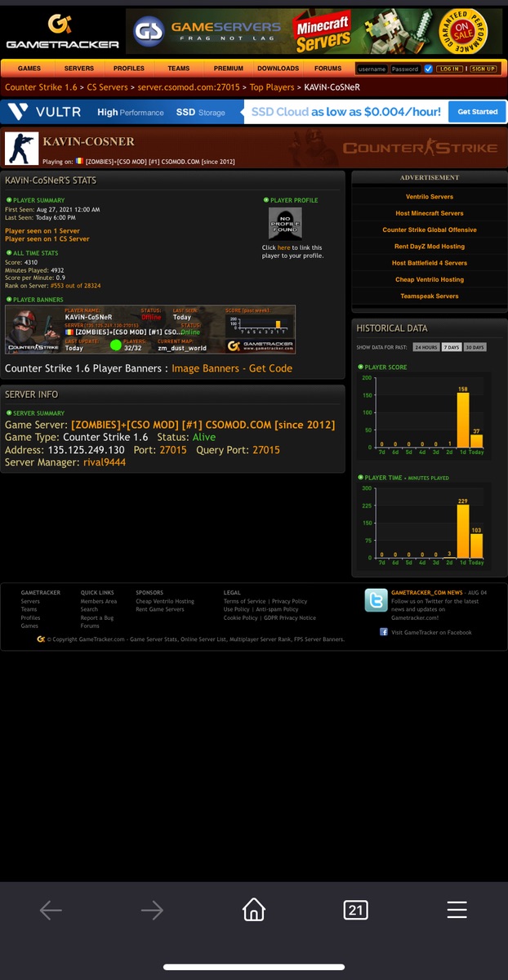
Task: Click the Image Banners - Get Code link
Action: point(232,368)
